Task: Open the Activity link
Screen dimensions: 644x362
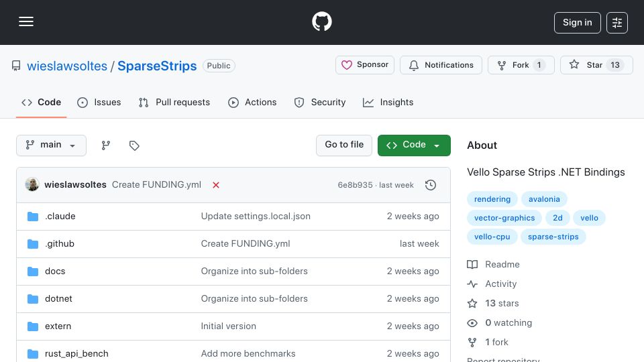Action: coord(492,284)
